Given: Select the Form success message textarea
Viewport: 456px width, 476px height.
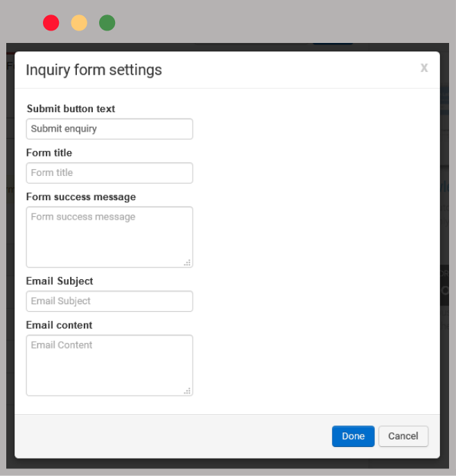Looking at the screenshot, I should (109, 236).
